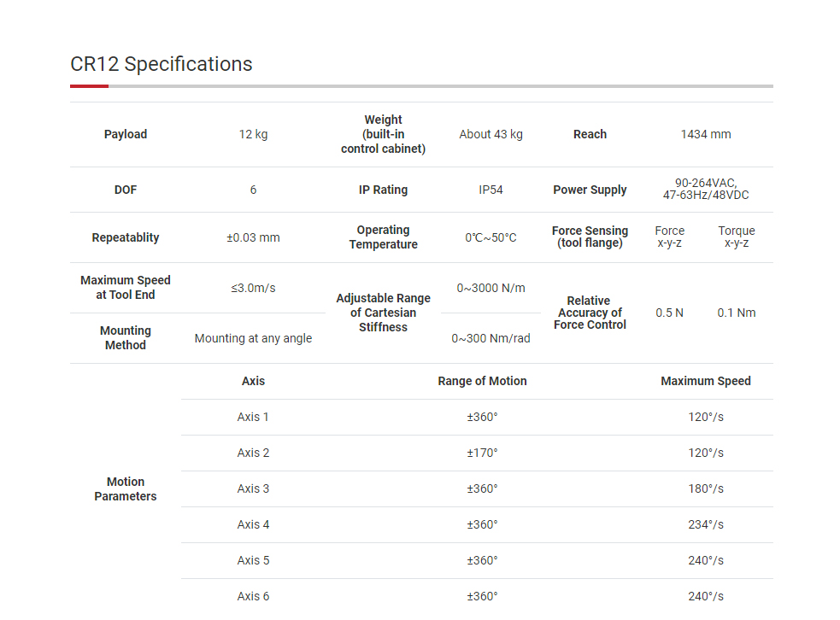Click the About 43 kg weight value
This screenshot has width=840, height=620.
pyautogui.click(x=490, y=134)
